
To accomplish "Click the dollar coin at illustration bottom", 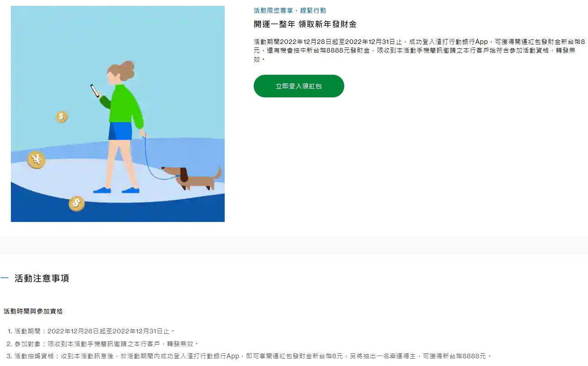I will (x=77, y=203).
